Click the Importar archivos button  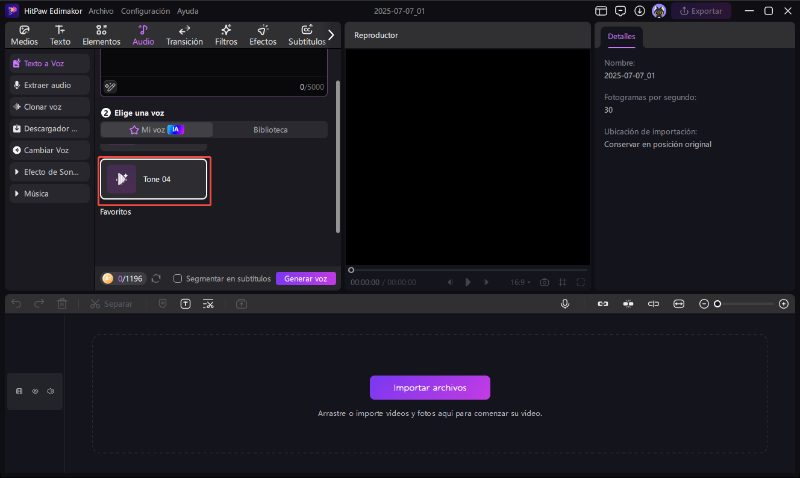tap(430, 388)
